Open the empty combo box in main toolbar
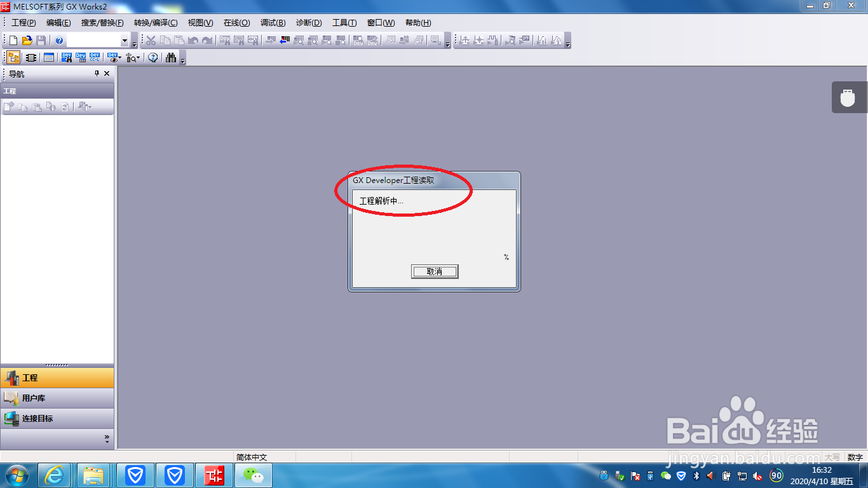This screenshot has width=868, height=488. (x=125, y=41)
